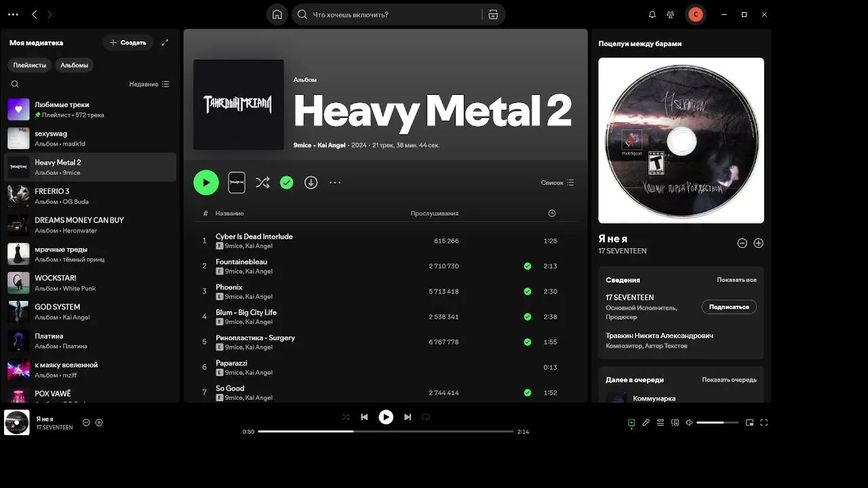868x488 pixels.
Task: Click the album preview thumbnail button
Action: coord(237,182)
